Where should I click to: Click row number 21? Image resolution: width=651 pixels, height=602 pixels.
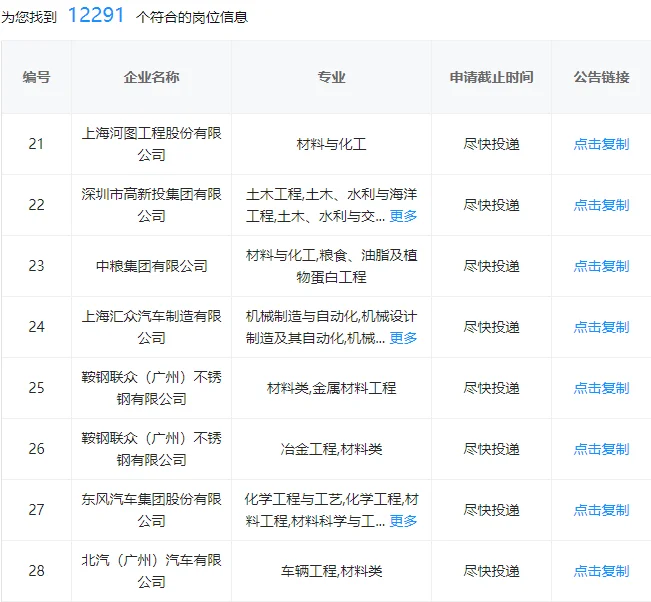coord(36,144)
